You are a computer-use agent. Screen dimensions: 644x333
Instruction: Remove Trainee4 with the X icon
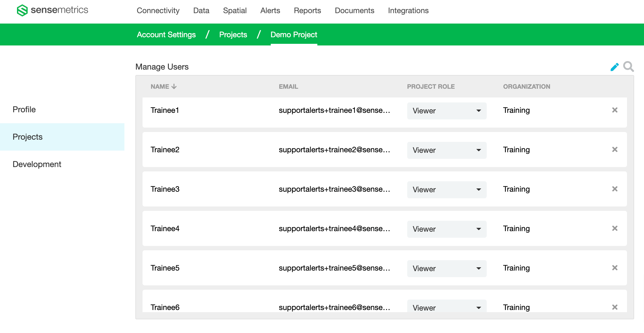coord(615,228)
